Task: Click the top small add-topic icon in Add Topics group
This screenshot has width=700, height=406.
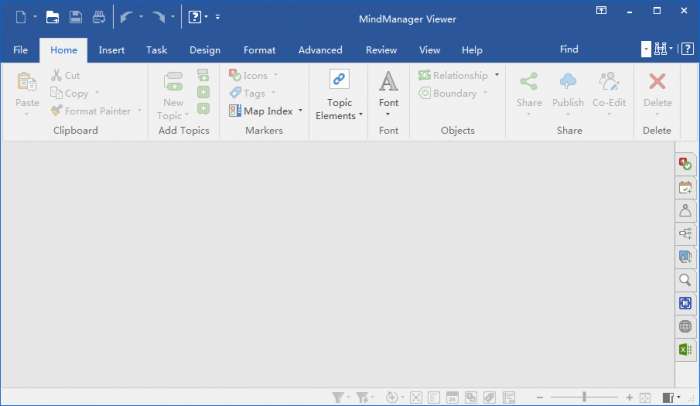Action: [x=203, y=75]
